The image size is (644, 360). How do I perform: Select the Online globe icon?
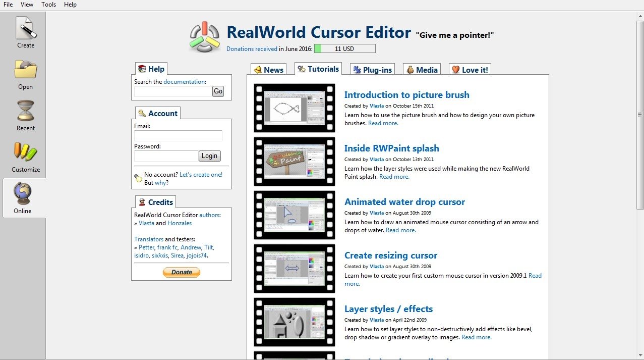tap(23, 193)
